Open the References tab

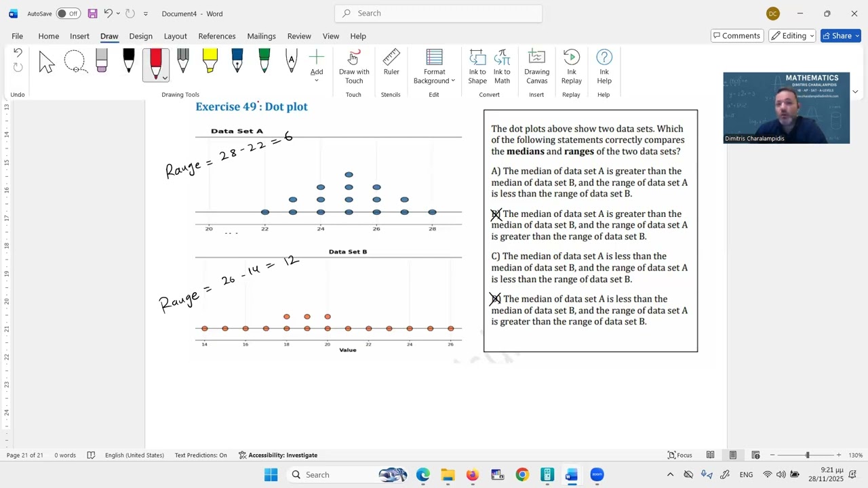(x=217, y=36)
